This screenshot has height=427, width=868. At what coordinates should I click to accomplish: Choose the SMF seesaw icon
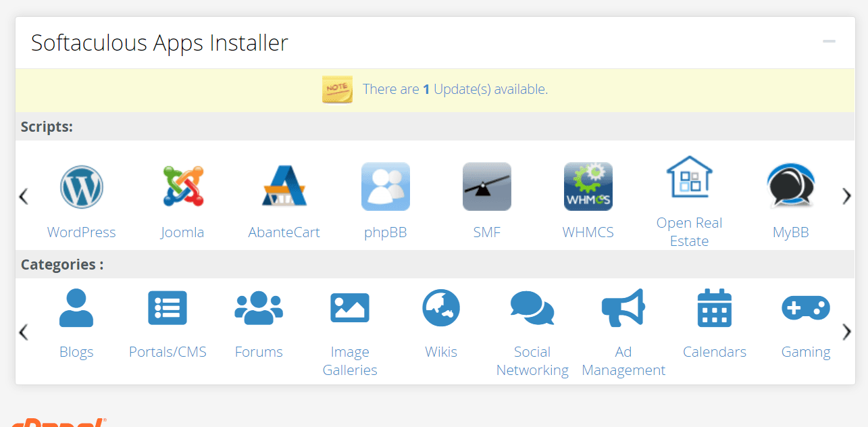click(486, 186)
